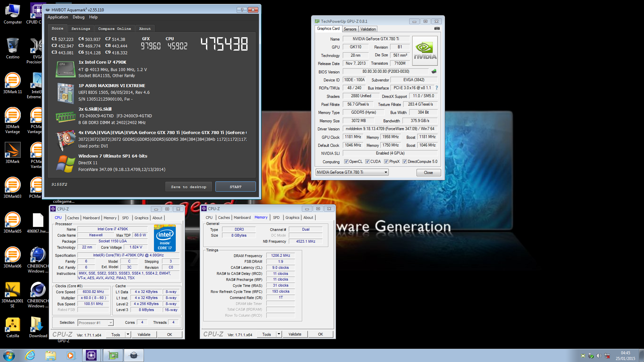644x362 pixels.
Task: Launch 3DMark03 desktop shortcut
Action: pyautogui.click(x=13, y=188)
